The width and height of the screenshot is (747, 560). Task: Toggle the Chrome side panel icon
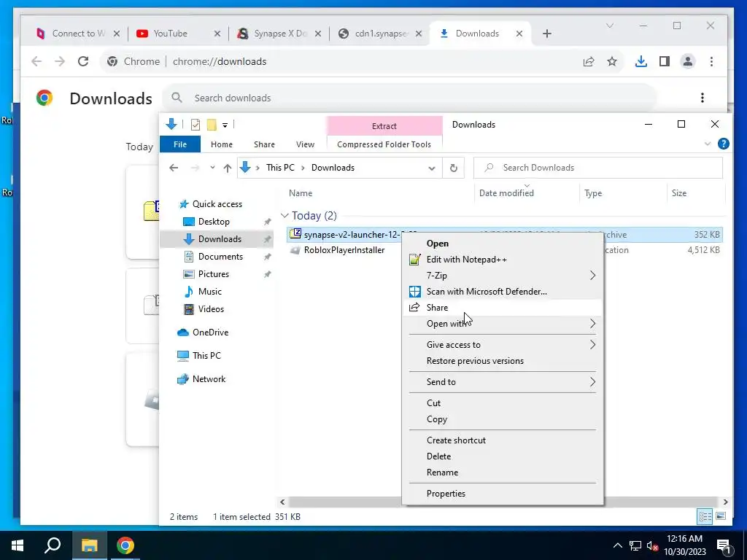(665, 61)
